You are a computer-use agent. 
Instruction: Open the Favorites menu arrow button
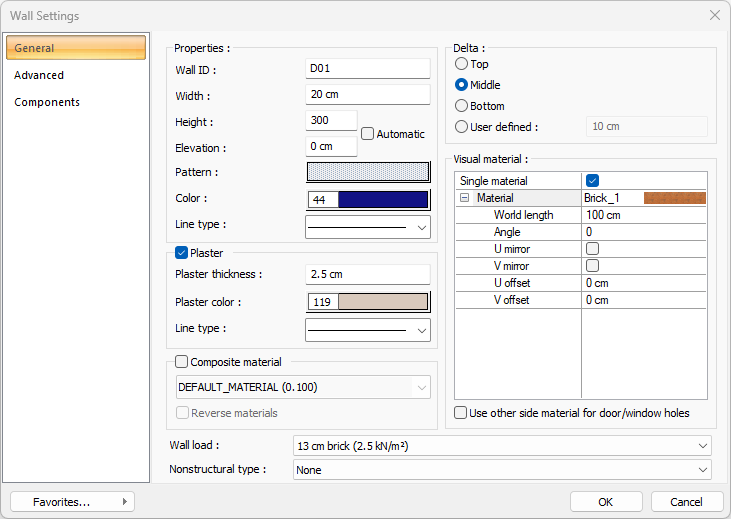point(124,501)
